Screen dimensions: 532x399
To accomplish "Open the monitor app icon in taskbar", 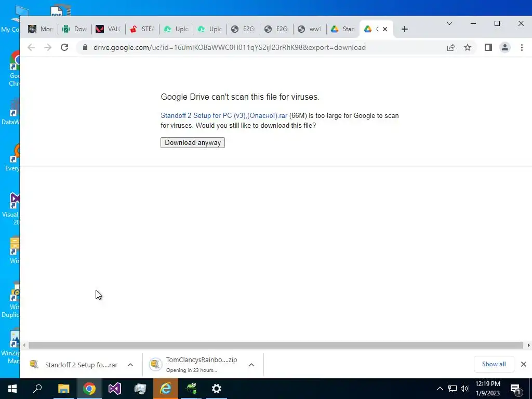I will (140, 389).
